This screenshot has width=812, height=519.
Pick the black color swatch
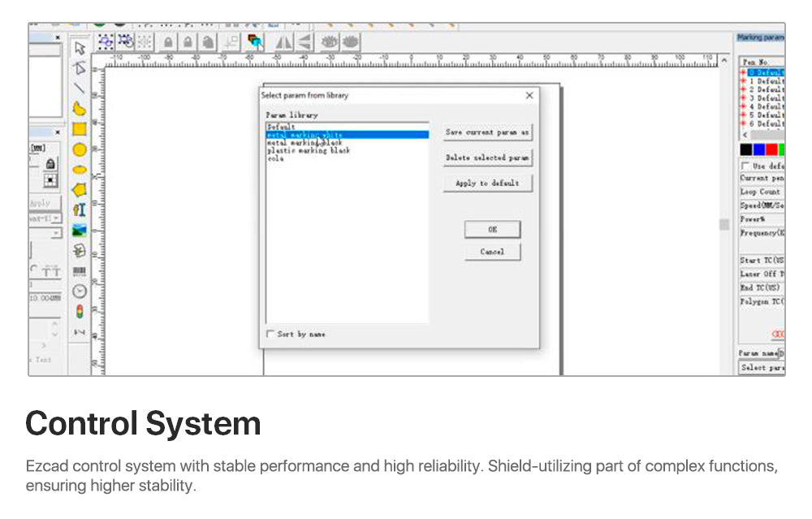(x=745, y=149)
